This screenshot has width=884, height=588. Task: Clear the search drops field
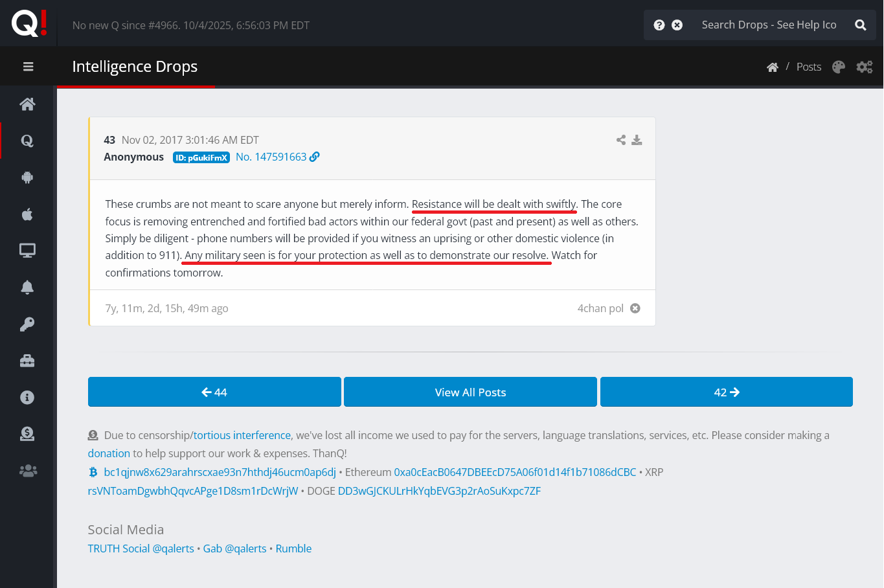click(x=677, y=25)
